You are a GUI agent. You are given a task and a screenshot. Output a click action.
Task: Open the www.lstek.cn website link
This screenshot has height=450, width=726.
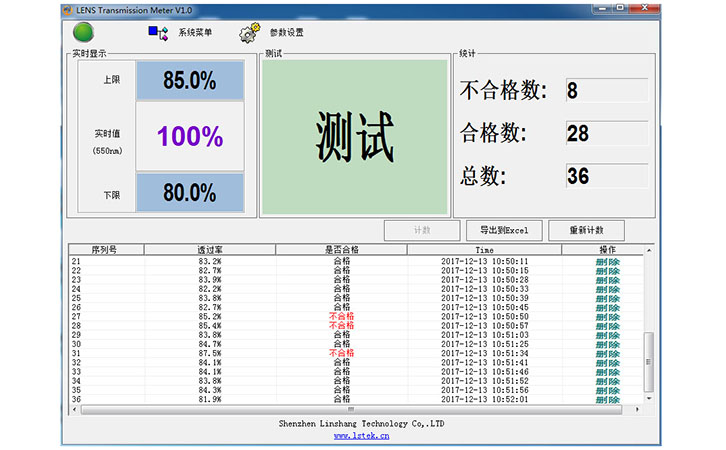tap(361, 436)
